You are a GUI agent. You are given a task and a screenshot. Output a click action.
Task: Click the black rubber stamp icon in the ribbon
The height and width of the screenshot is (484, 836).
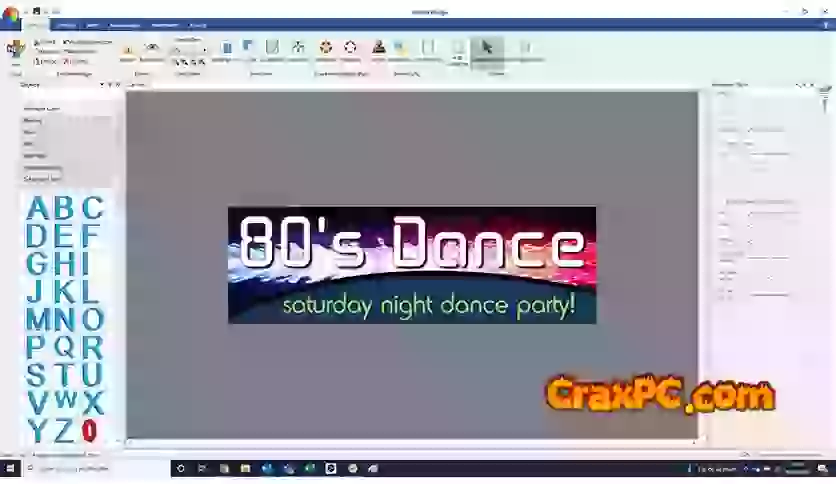379,47
